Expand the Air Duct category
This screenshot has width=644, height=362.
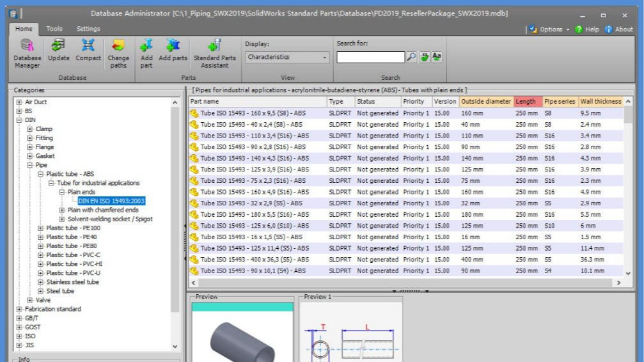click(19, 102)
